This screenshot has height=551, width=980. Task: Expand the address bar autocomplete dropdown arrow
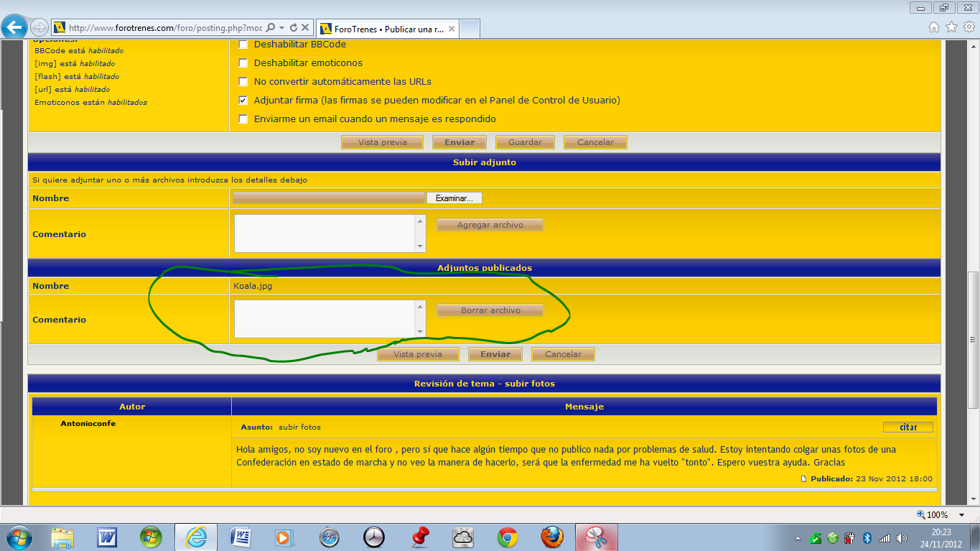[282, 28]
